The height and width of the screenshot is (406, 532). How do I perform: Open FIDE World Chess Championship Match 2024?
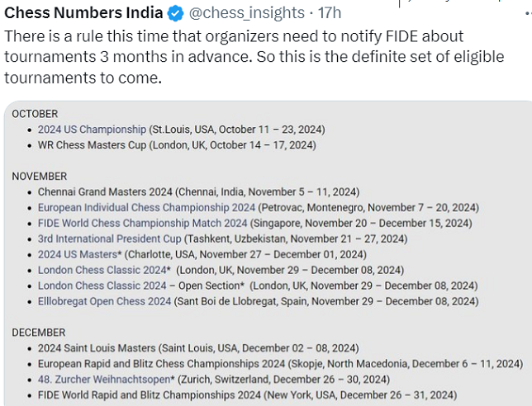click(x=142, y=223)
